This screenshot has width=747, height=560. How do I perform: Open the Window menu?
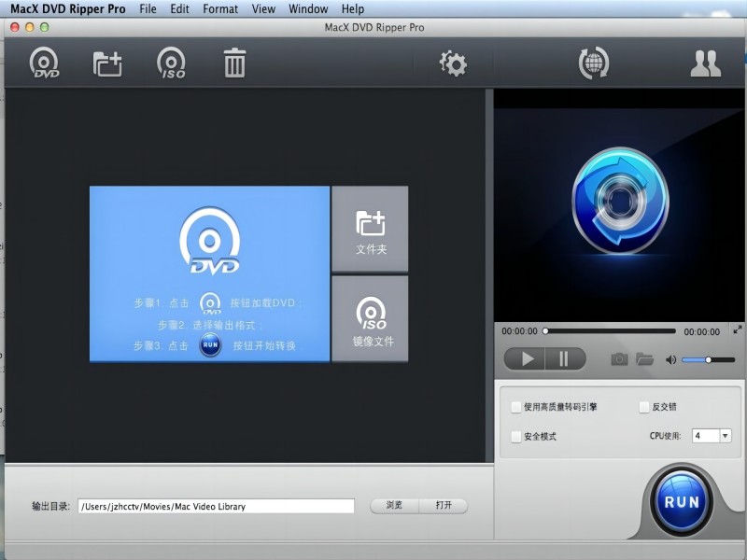pyautogui.click(x=308, y=8)
